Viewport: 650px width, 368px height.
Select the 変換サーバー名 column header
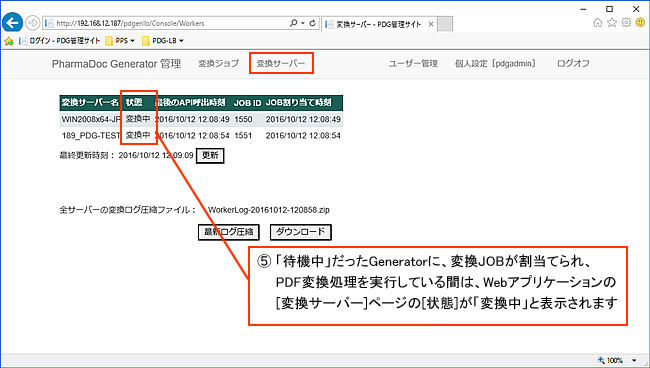click(x=90, y=102)
